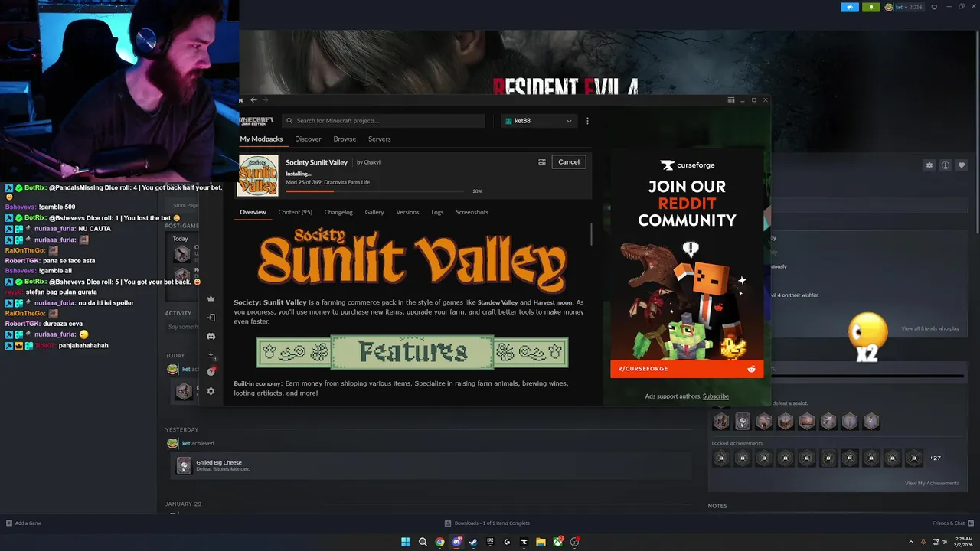
Task: Click the Steam Big Picture monitor icon
Action: pos(933,7)
